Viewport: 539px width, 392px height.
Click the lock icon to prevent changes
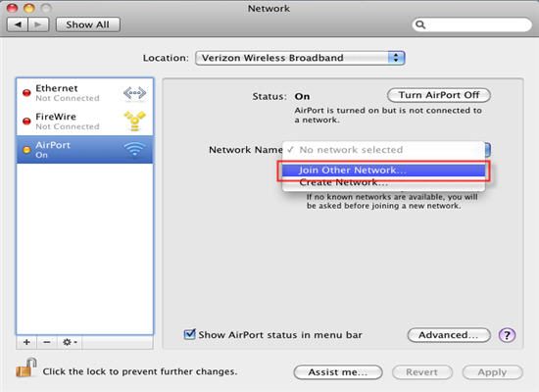coord(26,367)
